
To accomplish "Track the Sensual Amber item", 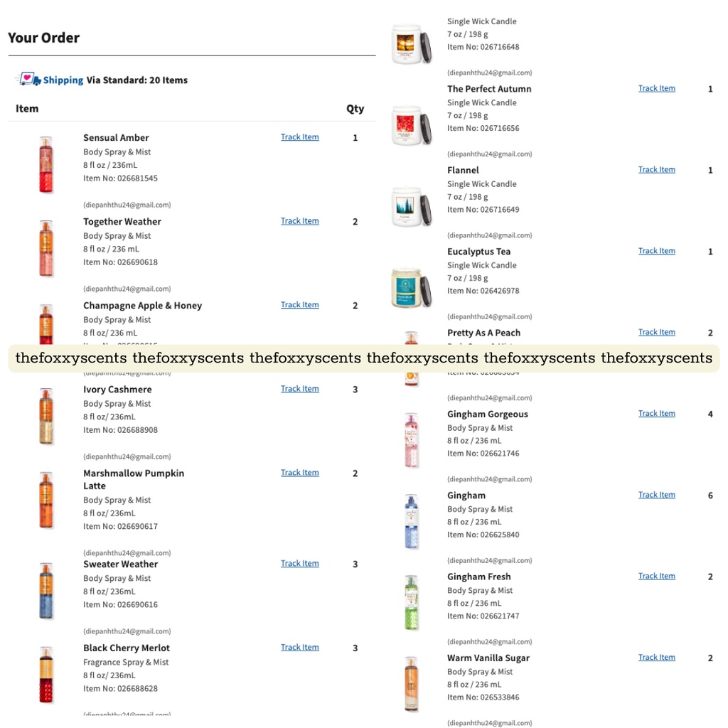I will pyautogui.click(x=299, y=136).
